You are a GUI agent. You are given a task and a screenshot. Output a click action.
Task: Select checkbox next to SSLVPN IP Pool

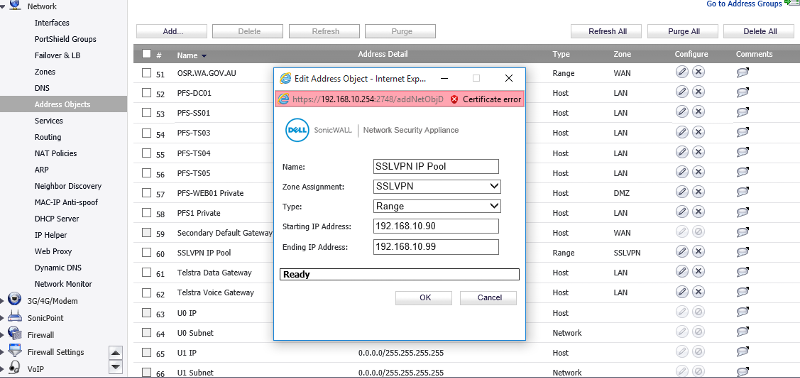click(x=146, y=253)
